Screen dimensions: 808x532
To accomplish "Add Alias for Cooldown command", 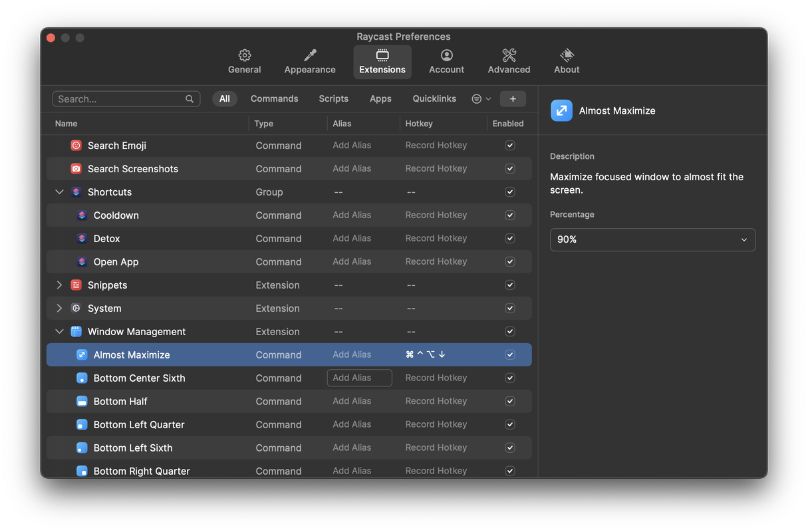I will [352, 215].
